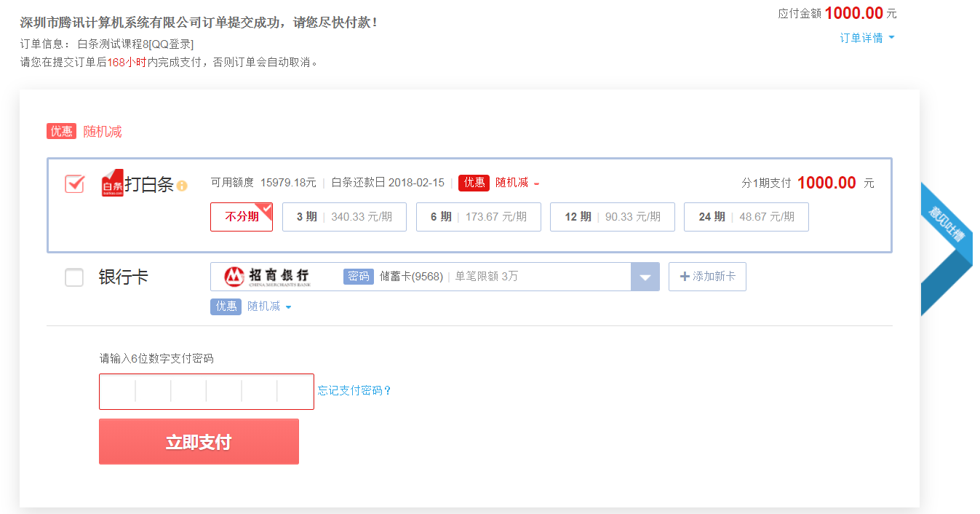Click the 随机减 label next to the top 优惠 tag
This screenshot has width=980, height=514.
click(x=103, y=132)
